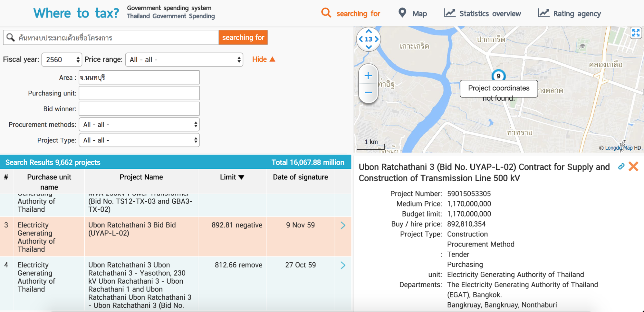The height and width of the screenshot is (312, 644).
Task: Click the cluster marker numbered 9
Action: [x=498, y=76]
